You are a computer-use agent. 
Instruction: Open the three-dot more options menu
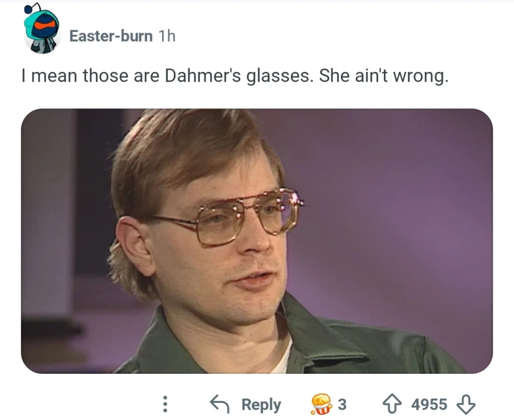165,405
